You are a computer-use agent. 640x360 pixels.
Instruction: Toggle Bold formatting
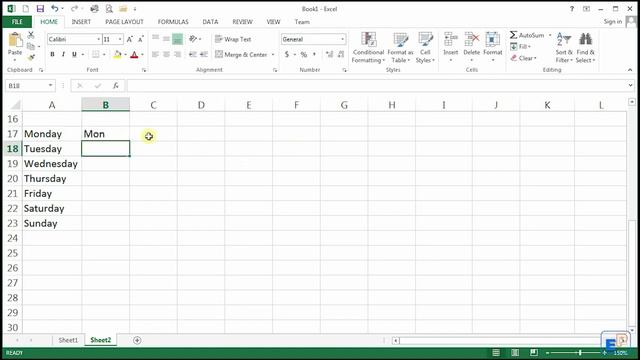pyautogui.click(x=52, y=54)
